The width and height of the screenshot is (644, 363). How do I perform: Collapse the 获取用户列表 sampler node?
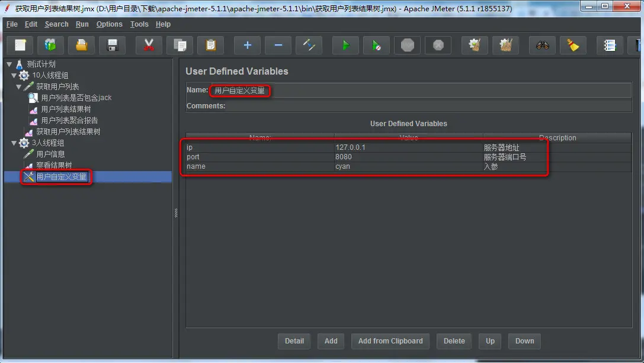[19, 86]
